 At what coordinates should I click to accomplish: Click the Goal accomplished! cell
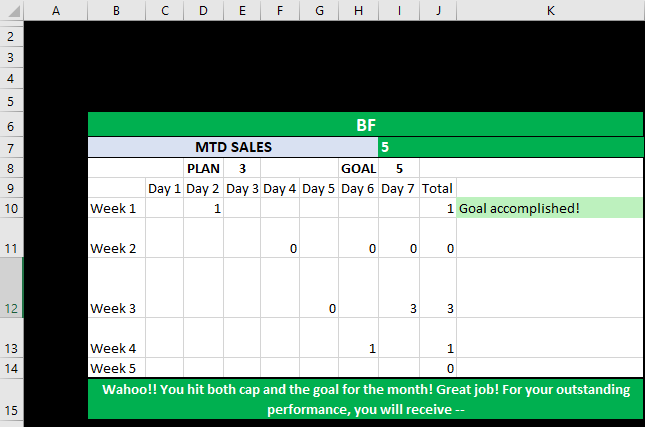[550, 208]
